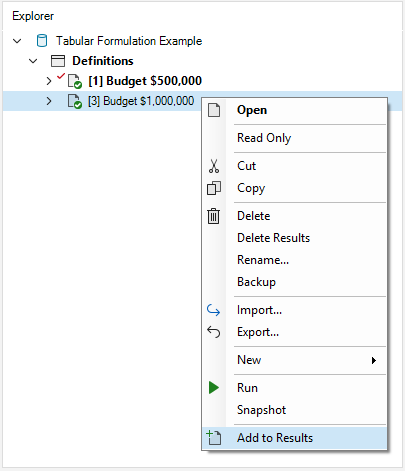Click the Copy pages icon
Viewport: 405px width, 471px height.
click(x=214, y=188)
